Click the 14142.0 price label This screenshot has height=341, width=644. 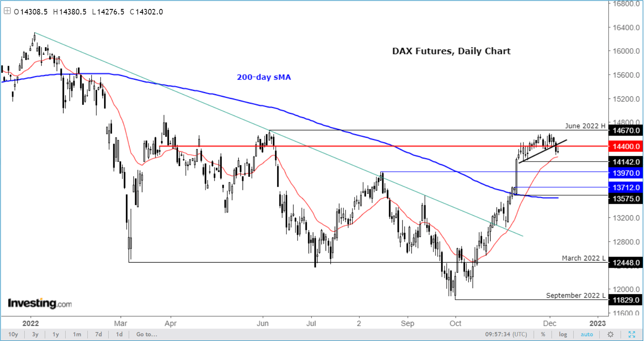pyautogui.click(x=626, y=162)
